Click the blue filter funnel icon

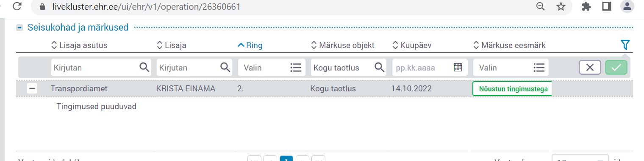(625, 45)
